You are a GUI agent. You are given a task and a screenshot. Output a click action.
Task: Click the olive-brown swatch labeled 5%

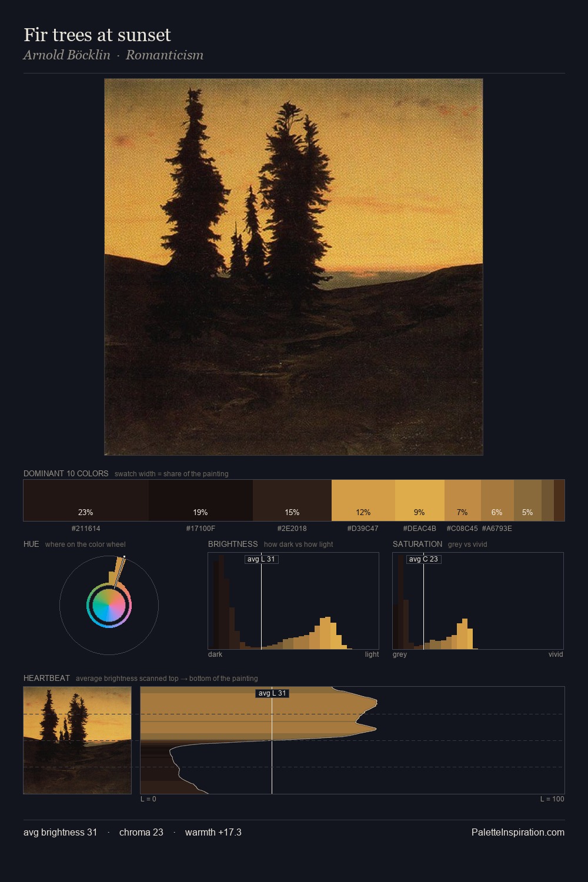click(527, 500)
